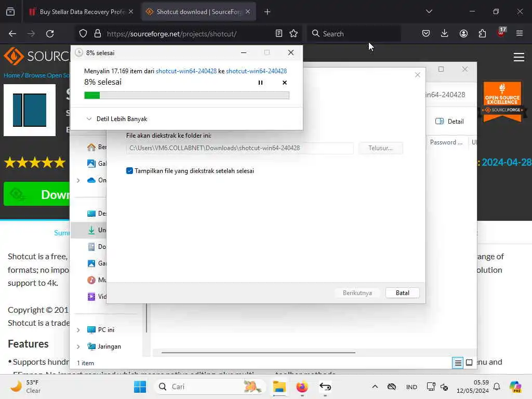Open Windows Start menu

(x=140, y=387)
